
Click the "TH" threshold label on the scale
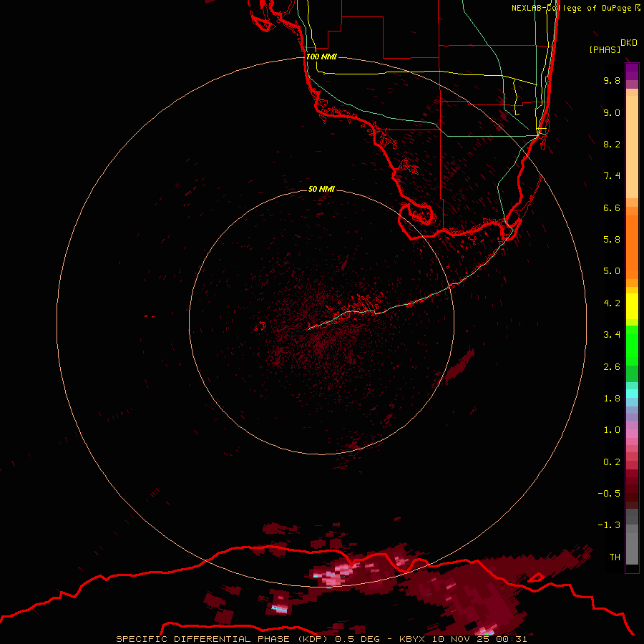click(615, 557)
